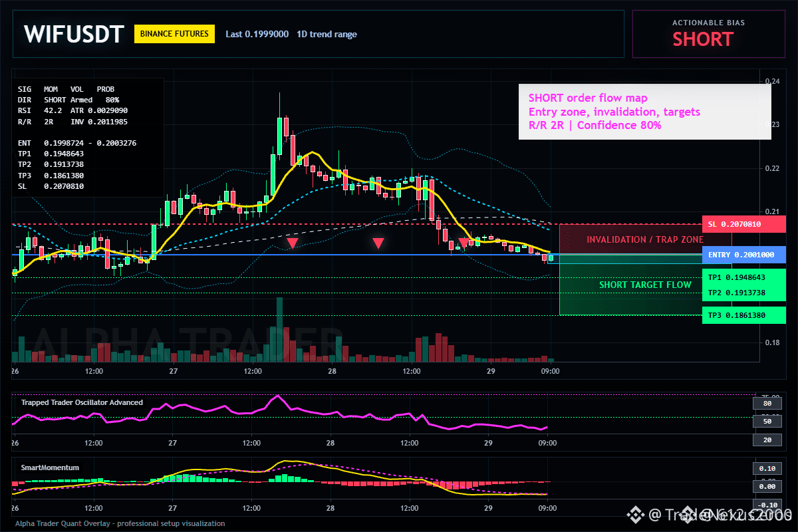Click the ENTRY 0.2001000 blue price tag
The width and height of the screenshot is (798, 532).
(743, 255)
